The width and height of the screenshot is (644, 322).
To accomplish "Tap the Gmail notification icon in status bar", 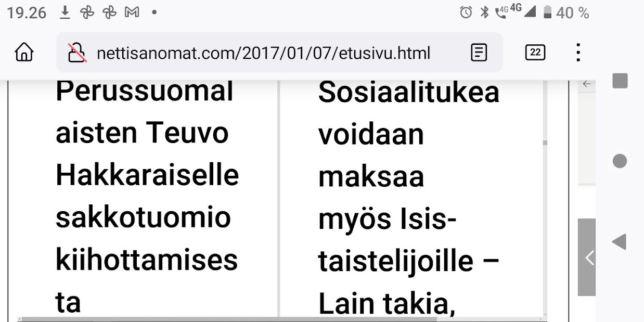I will (x=132, y=12).
